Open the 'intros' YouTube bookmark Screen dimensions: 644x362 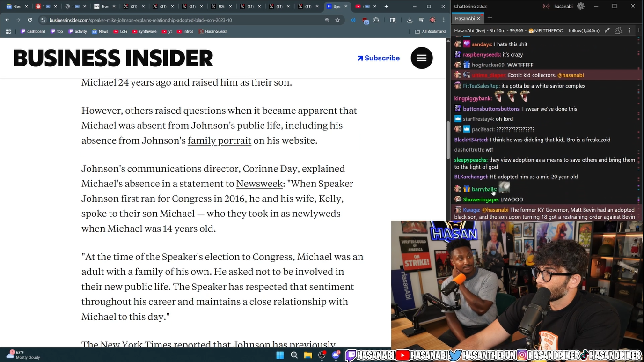tap(185, 31)
